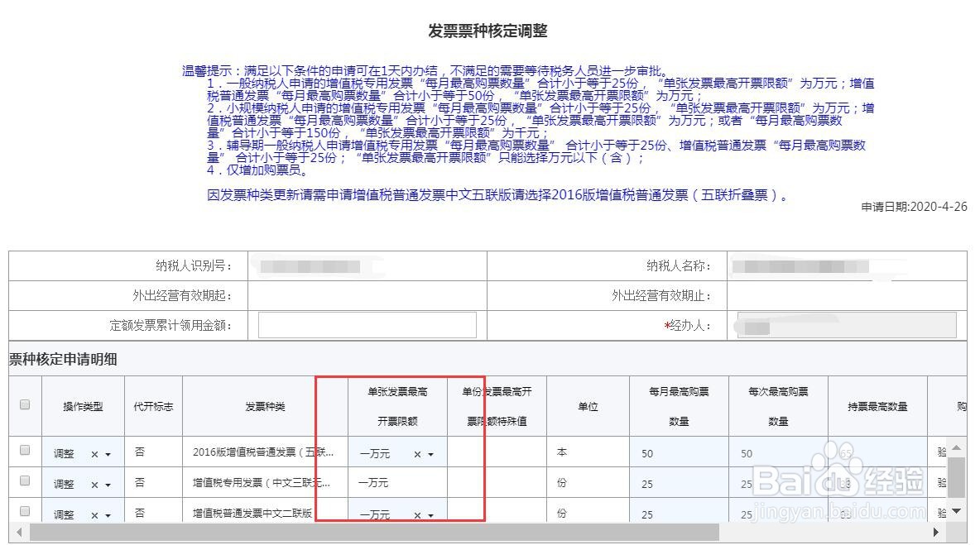Click the 单位 column header
The height and width of the screenshot is (545, 980).
[588, 406]
